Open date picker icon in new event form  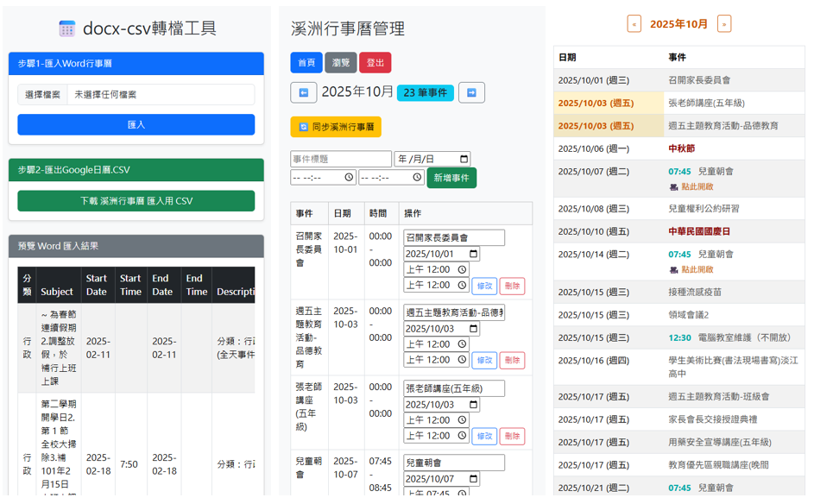464,159
